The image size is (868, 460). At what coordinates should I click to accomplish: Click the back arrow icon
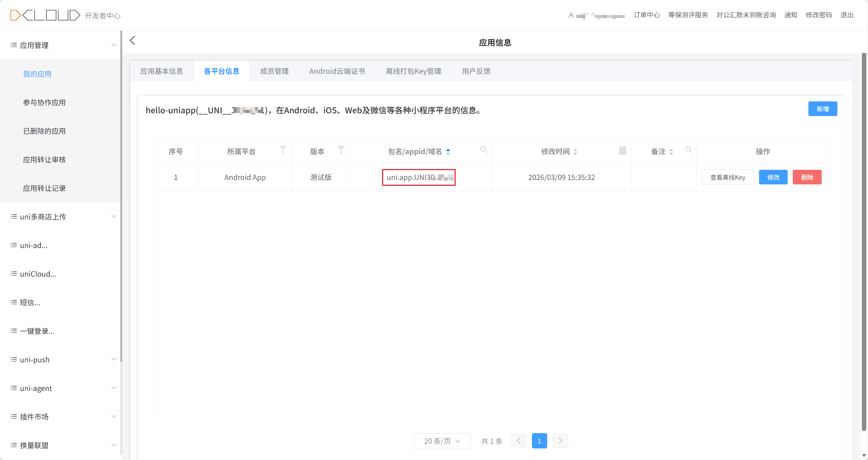pyautogui.click(x=132, y=40)
